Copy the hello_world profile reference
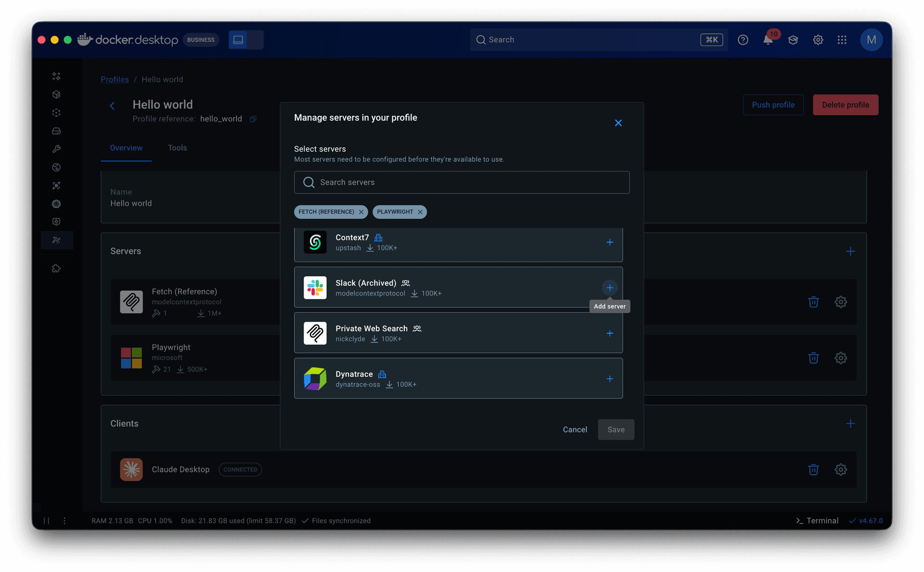Screen dimensions: 924x572 [x=253, y=119]
